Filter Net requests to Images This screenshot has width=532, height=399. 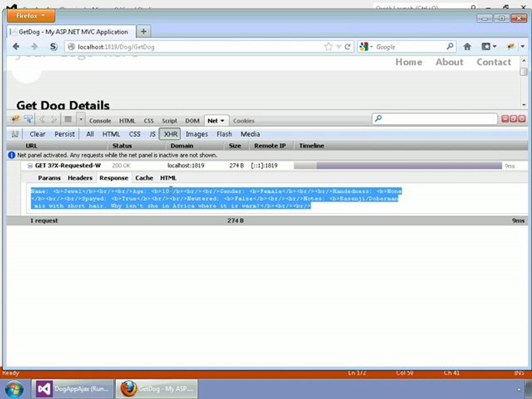point(197,134)
